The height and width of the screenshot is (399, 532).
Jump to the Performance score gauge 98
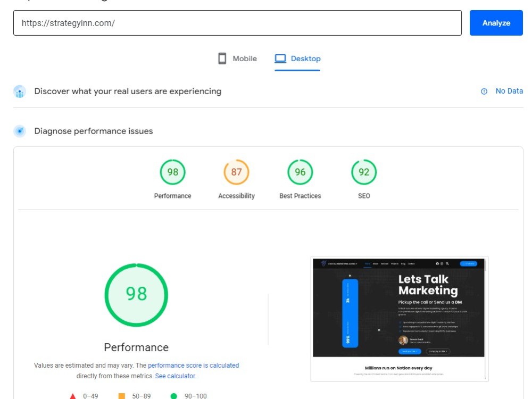pos(173,172)
